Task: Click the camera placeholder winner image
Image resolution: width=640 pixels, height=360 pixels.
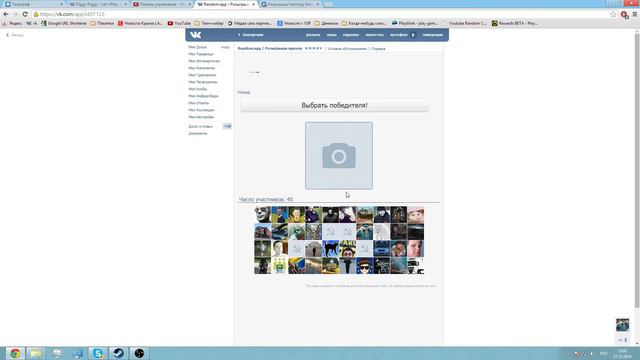Action: pyautogui.click(x=339, y=156)
